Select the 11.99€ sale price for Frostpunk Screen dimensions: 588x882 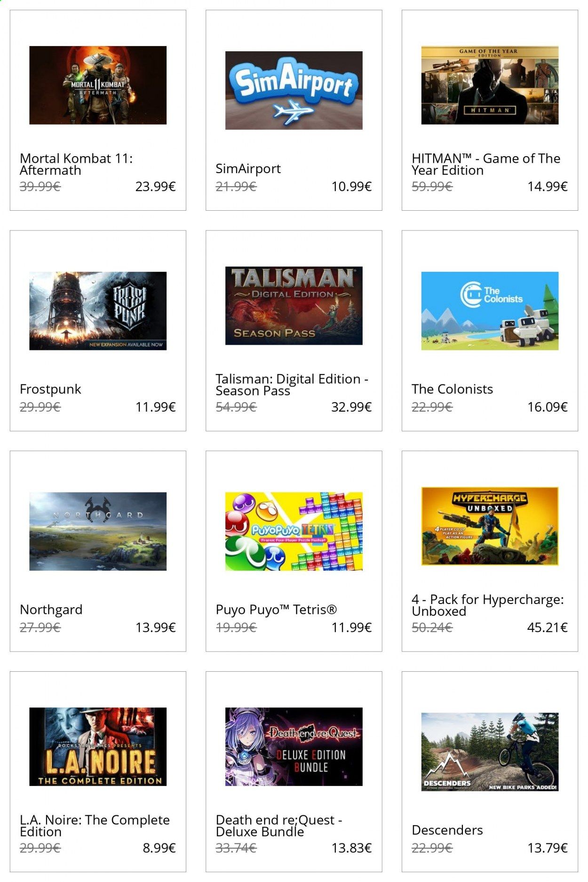[x=156, y=407]
